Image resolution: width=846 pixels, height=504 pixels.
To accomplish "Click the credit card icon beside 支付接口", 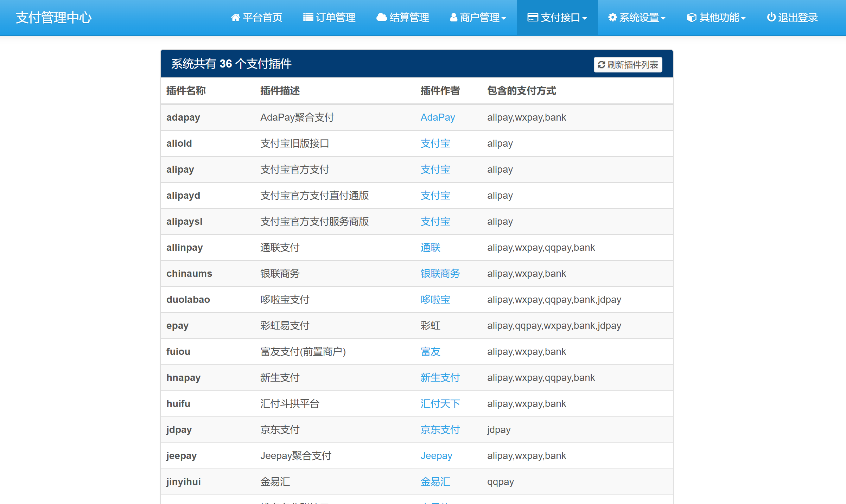I will [x=533, y=17].
